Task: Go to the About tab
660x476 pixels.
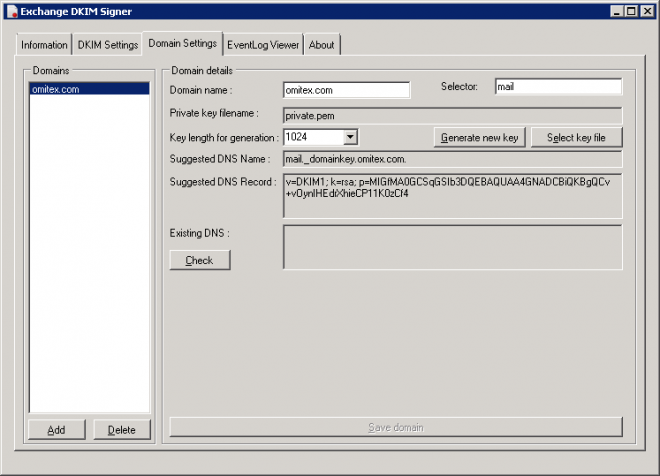Action: click(x=322, y=45)
